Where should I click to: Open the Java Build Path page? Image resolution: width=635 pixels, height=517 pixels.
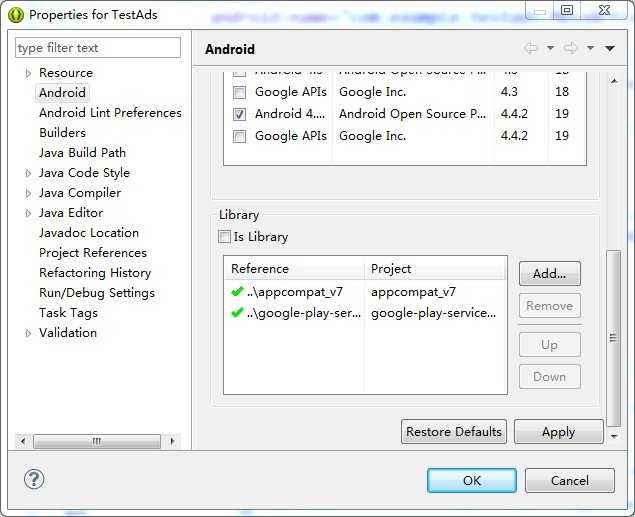click(x=82, y=153)
